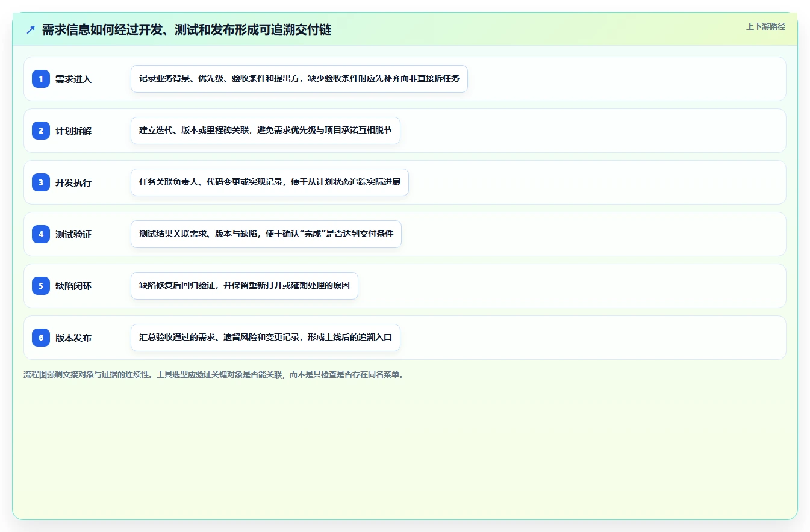Click the 记录业务背景、优先级 description box
810x532 pixels.
299,79
